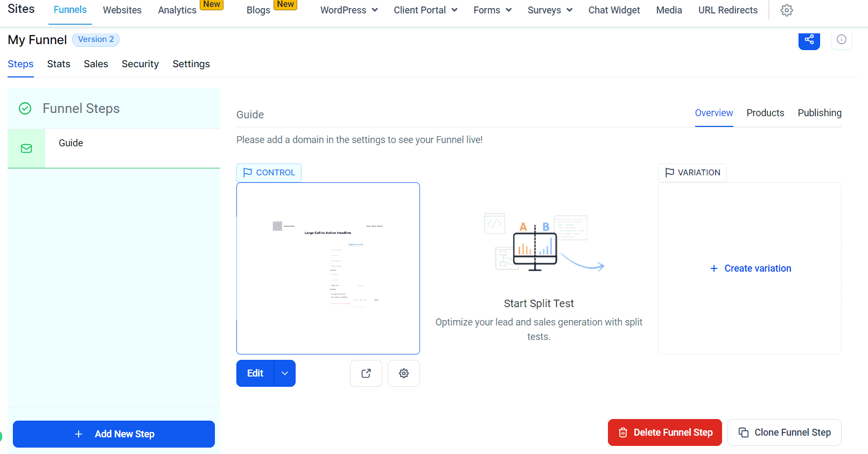868x454 pixels.
Task: Open the Products tab
Action: 765,113
